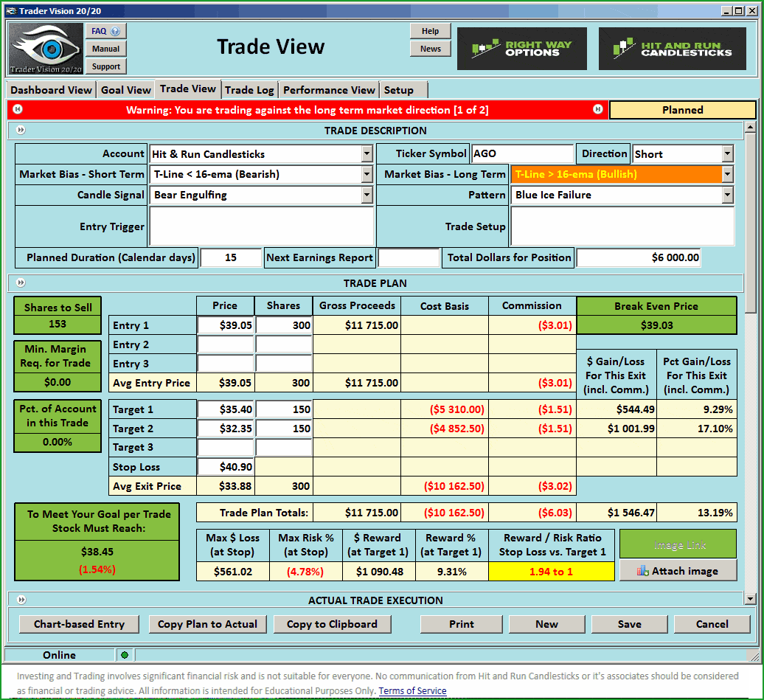The width and height of the screenshot is (764, 700).
Task: Open the Pattern dropdown
Action: [x=727, y=195]
